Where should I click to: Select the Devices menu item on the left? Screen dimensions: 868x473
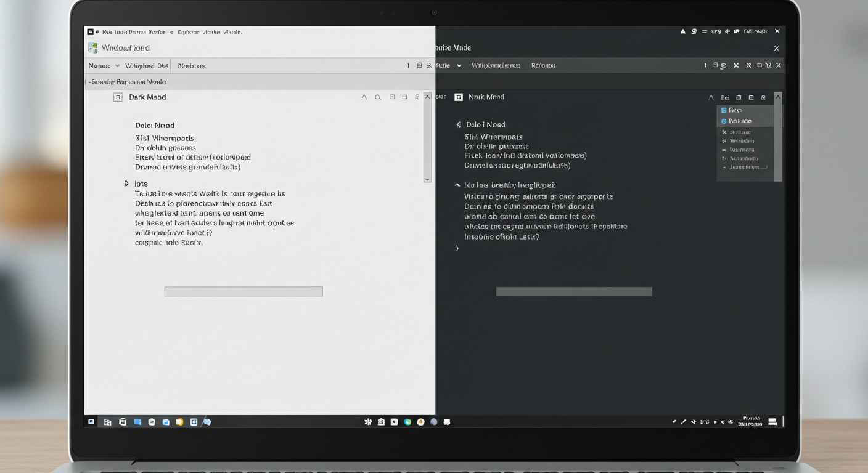(190, 65)
